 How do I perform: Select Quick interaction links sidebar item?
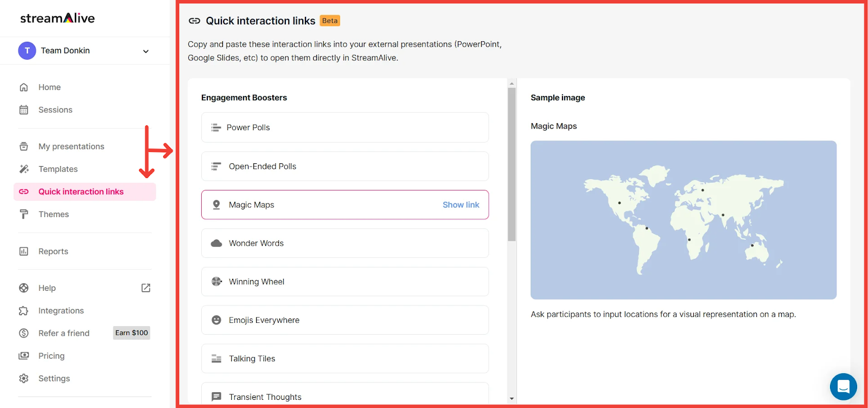point(85,192)
